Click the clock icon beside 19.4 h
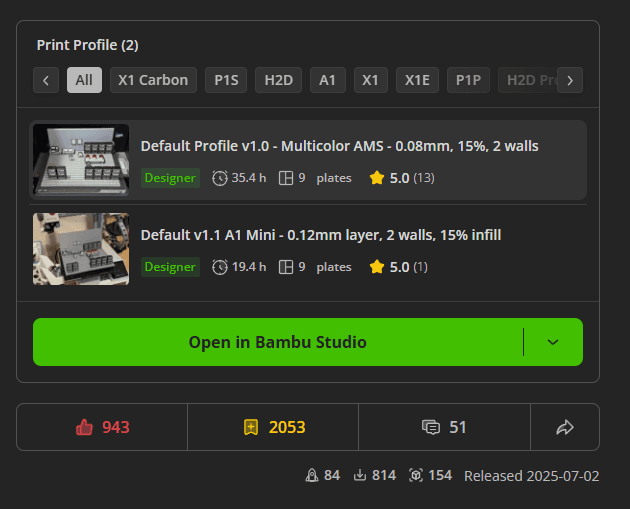 (x=220, y=267)
